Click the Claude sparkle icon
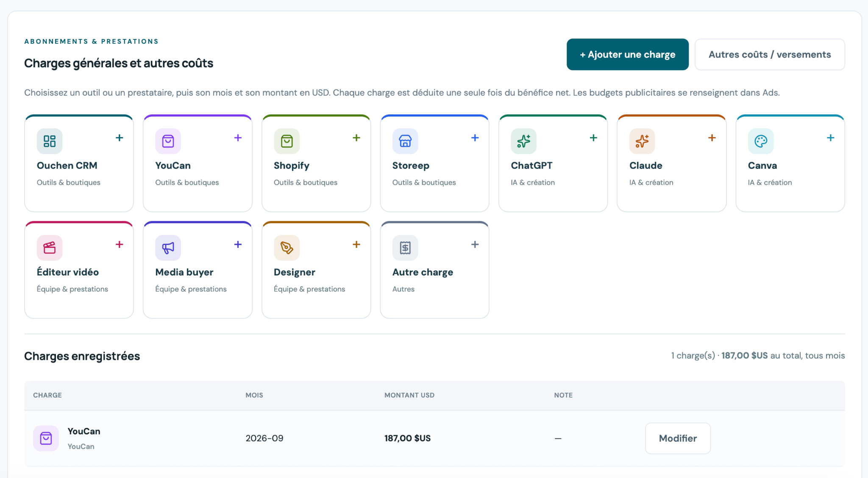The image size is (868, 478). point(642,141)
